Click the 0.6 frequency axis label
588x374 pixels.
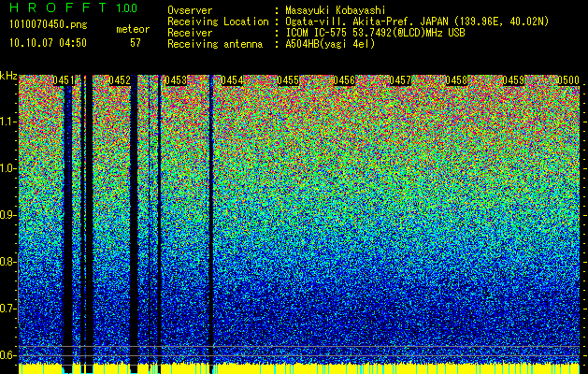tap(8, 355)
